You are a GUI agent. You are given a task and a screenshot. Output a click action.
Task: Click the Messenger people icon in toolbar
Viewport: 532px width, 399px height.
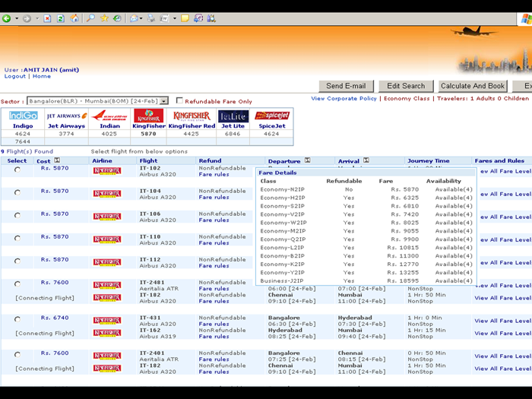tap(211, 18)
